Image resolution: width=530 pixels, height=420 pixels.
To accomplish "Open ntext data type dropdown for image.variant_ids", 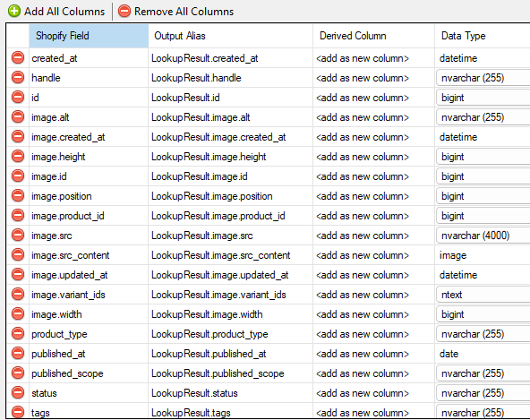I will [x=483, y=295].
